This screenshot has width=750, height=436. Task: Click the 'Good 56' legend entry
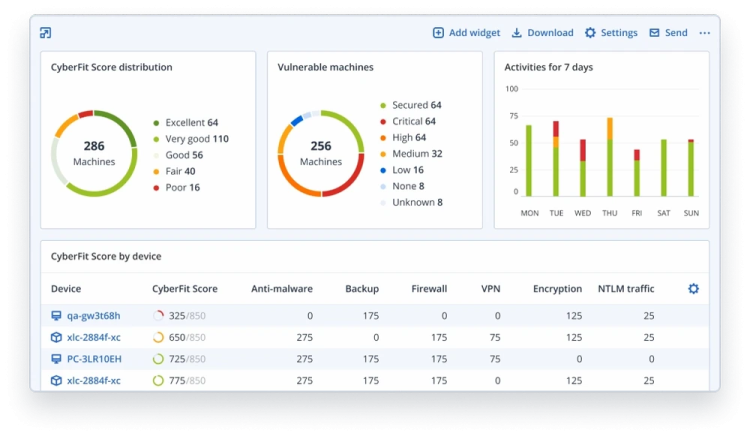coord(178,155)
